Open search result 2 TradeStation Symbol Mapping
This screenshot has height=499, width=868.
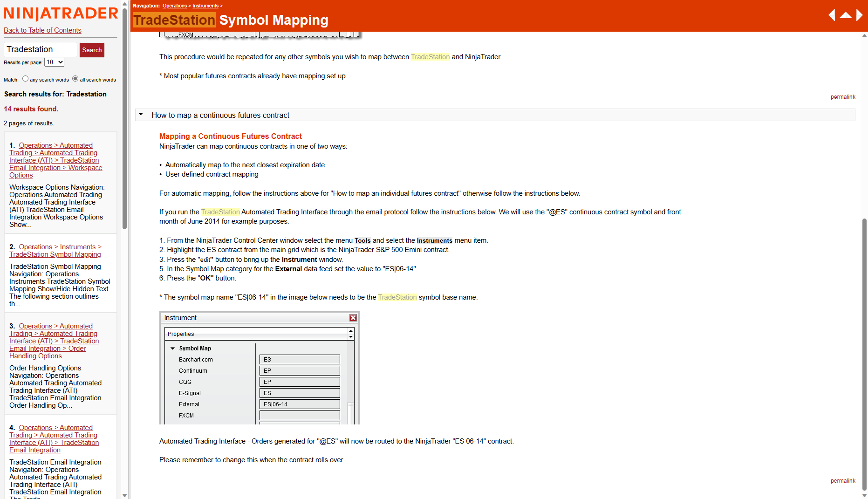tap(55, 251)
